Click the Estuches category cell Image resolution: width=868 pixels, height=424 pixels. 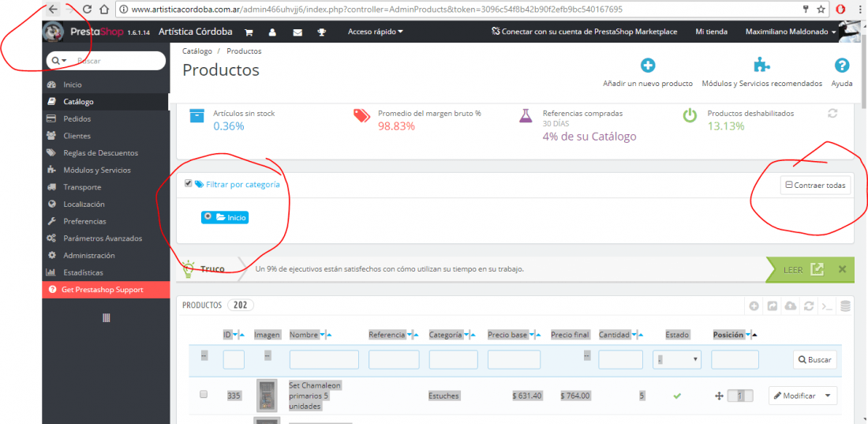[444, 396]
